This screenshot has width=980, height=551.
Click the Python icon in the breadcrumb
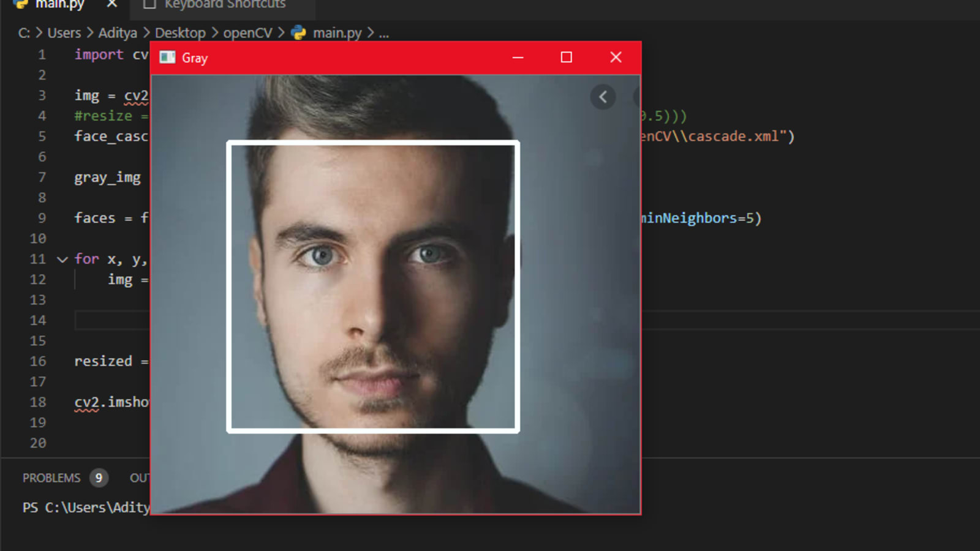[x=298, y=33]
